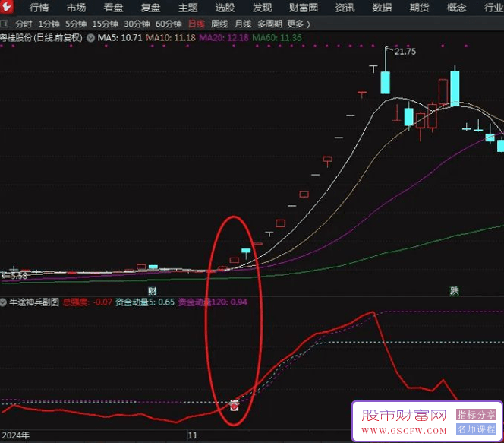Click the 财 event marker under the chart

click(x=152, y=291)
